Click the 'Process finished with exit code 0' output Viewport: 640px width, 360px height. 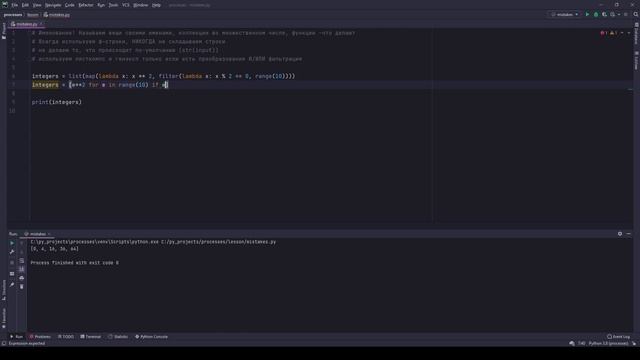[x=75, y=263]
